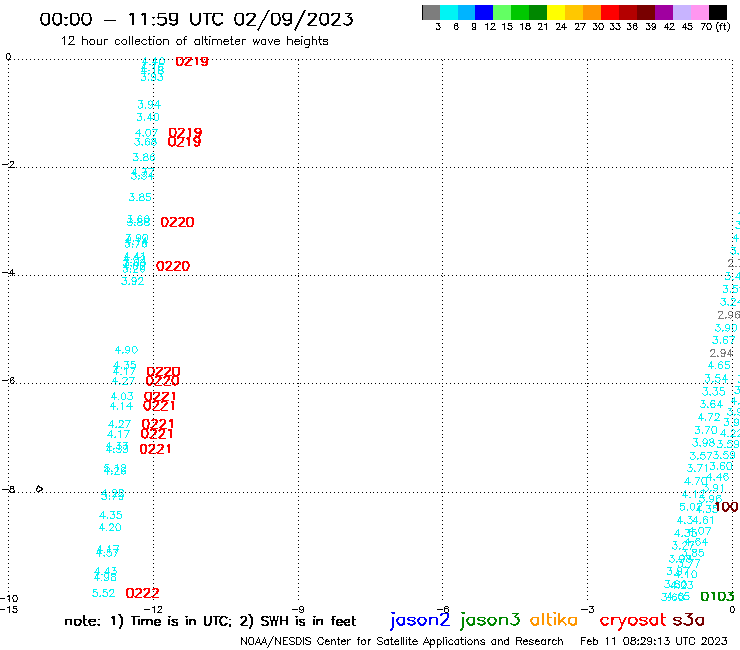Click the '70 (ft)' scale label
Screen dimensions: 740x650
tap(715, 26)
